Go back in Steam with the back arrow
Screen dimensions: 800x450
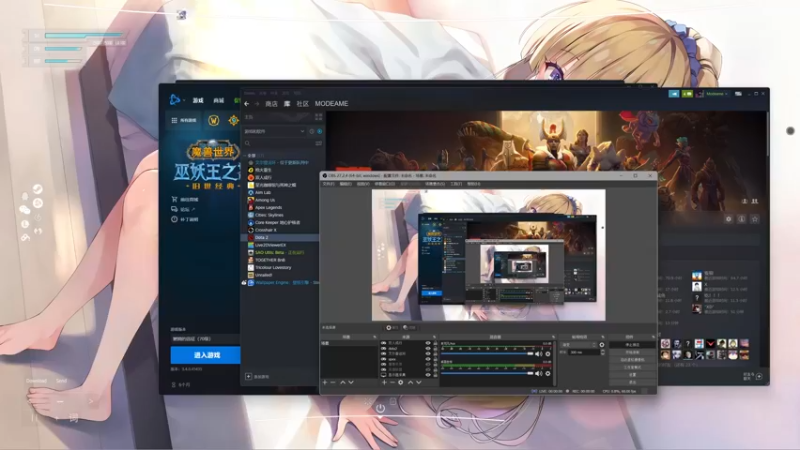tap(246, 104)
